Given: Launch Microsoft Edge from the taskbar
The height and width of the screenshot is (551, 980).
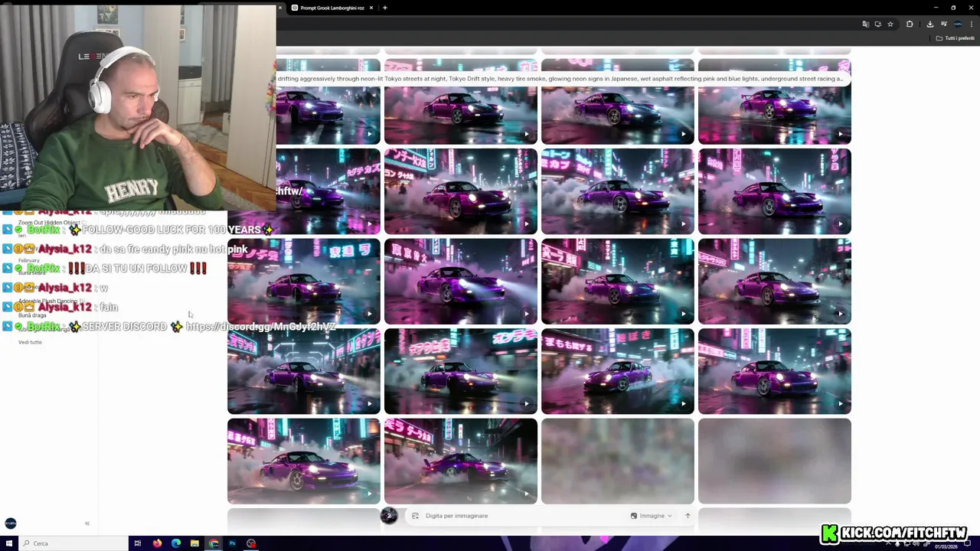Looking at the screenshot, I should 176,543.
